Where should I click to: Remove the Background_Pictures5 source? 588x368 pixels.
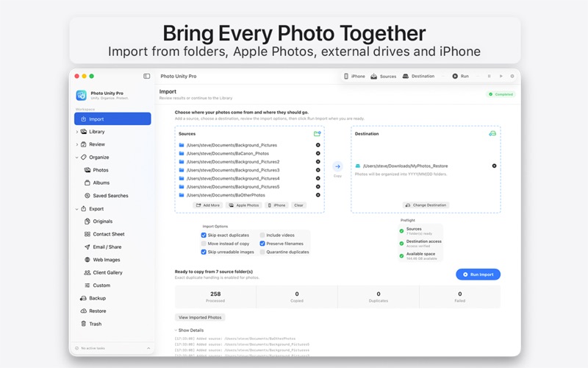[x=318, y=187]
